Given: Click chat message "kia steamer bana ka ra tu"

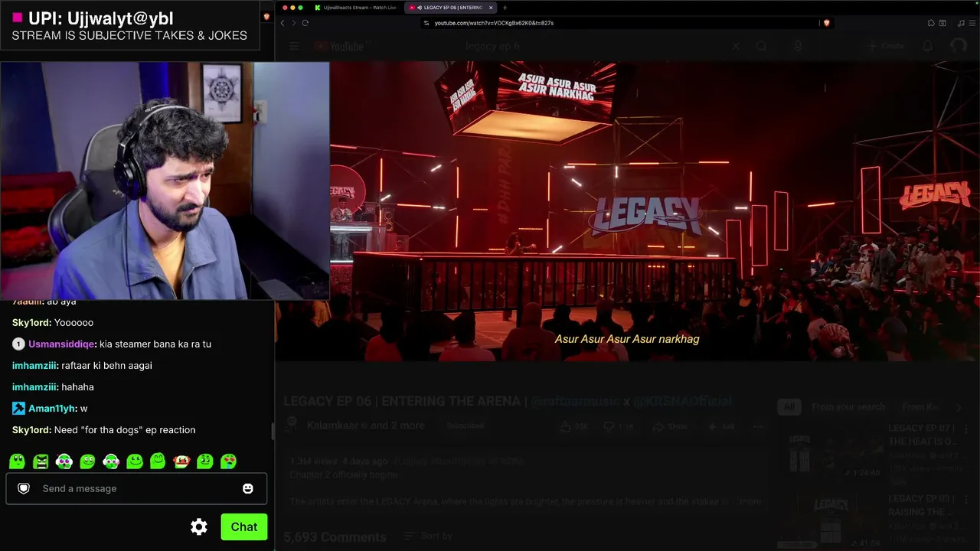Looking at the screenshot, I should [x=155, y=344].
